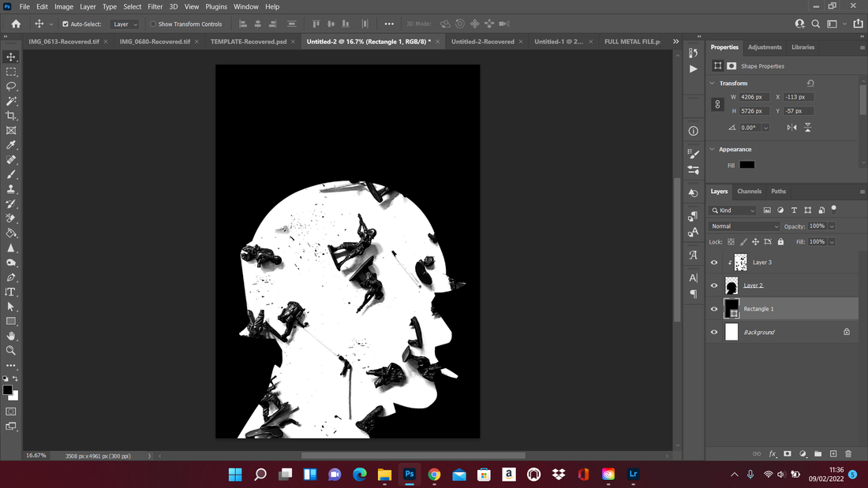Switch to the Paths tab
Screen dimensions: 868x488
pyautogui.click(x=778, y=192)
